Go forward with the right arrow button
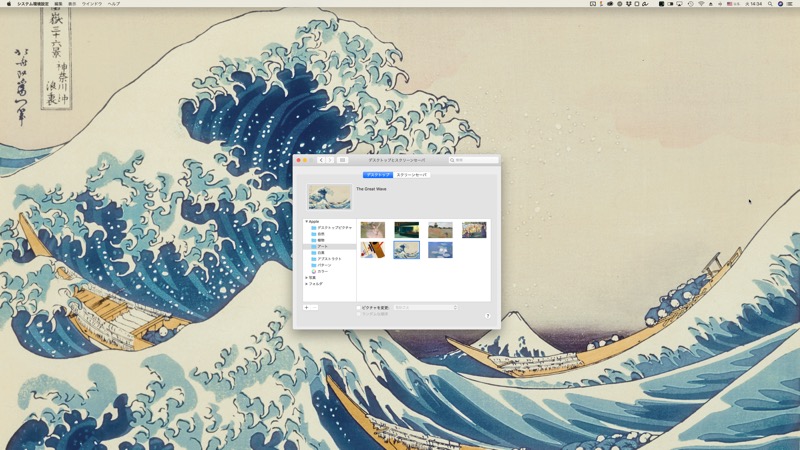This screenshot has width=800, height=450. point(330,160)
